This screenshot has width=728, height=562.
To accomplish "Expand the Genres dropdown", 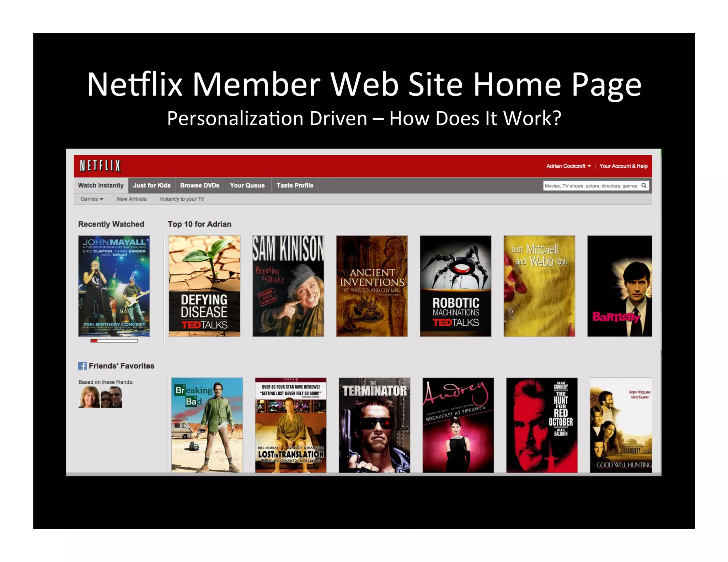I will coord(92,199).
